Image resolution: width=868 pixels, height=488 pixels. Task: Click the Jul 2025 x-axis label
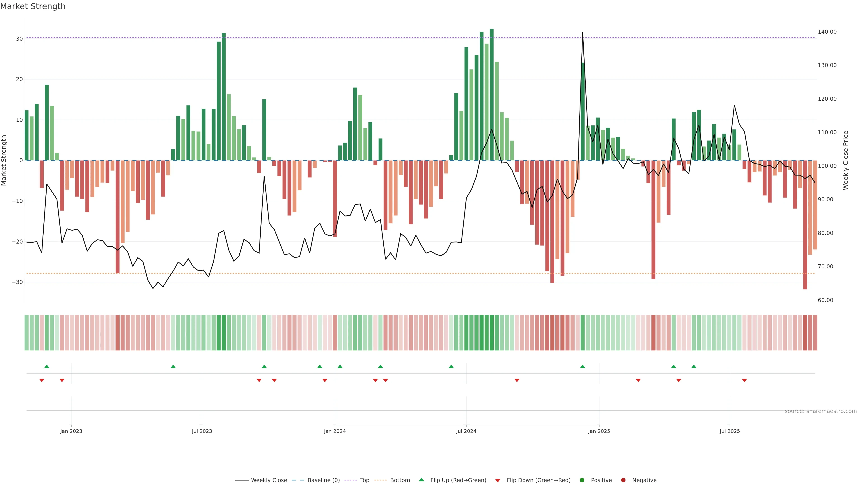[x=729, y=431]
